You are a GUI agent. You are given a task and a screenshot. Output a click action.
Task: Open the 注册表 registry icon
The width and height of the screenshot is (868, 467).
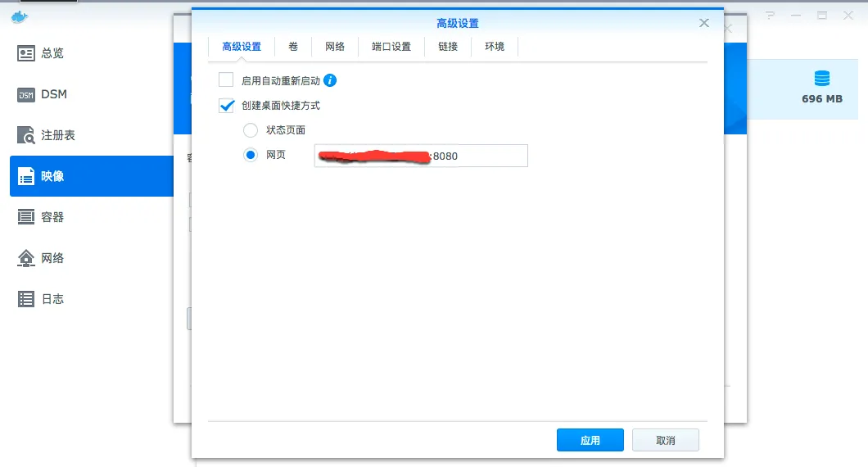pos(26,135)
